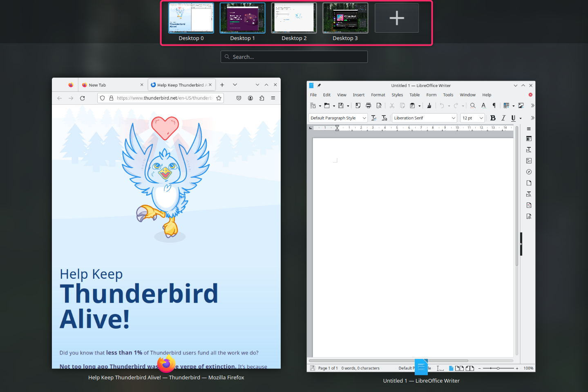
Task: Close the New Tab tab
Action: coord(142,85)
